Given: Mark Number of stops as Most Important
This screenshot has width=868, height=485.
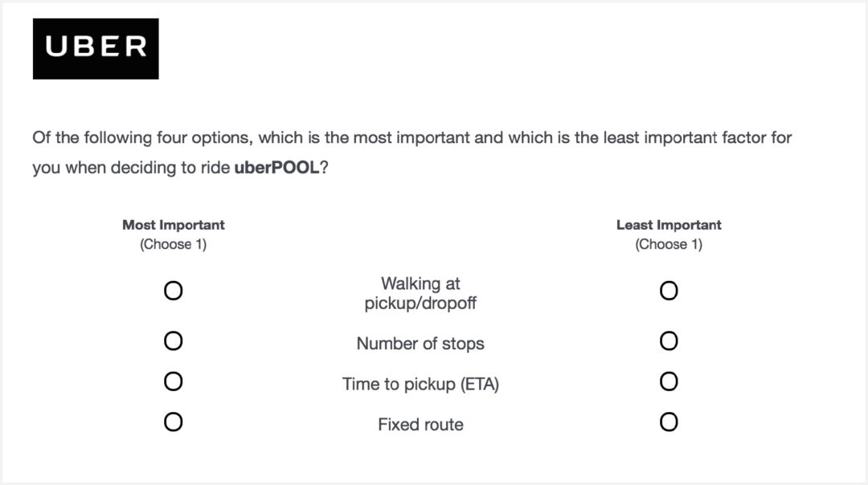Looking at the screenshot, I should coord(174,340).
